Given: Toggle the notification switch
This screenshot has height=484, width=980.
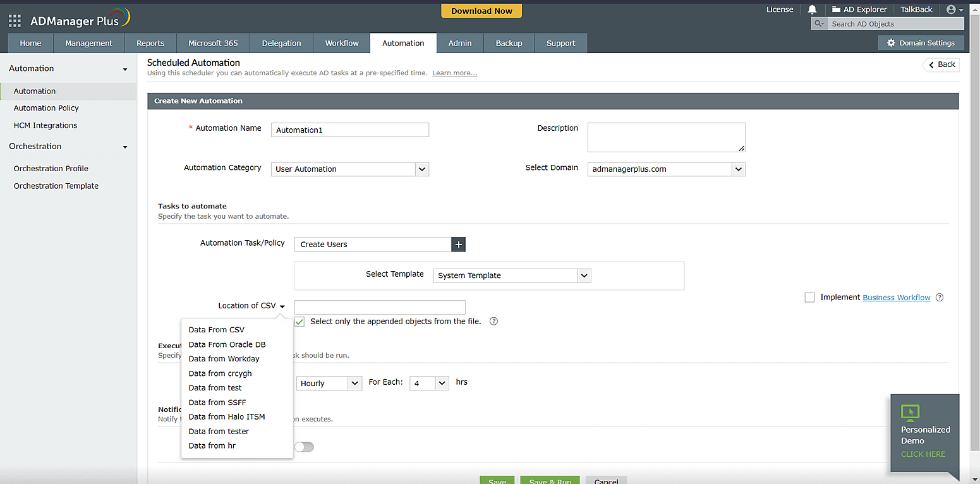Looking at the screenshot, I should [x=304, y=447].
